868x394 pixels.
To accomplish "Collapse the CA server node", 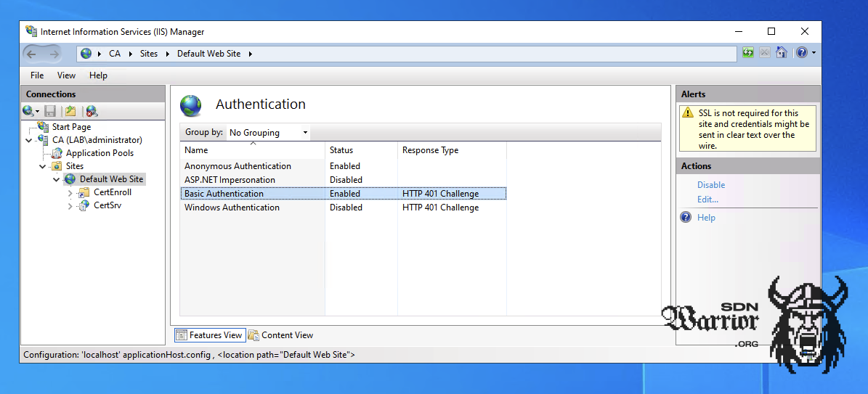I will [29, 141].
